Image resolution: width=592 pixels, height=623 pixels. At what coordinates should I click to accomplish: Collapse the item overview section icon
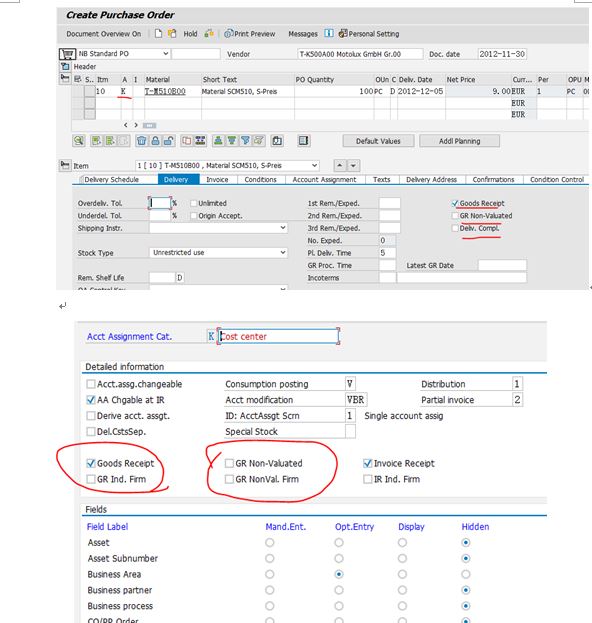65,78
